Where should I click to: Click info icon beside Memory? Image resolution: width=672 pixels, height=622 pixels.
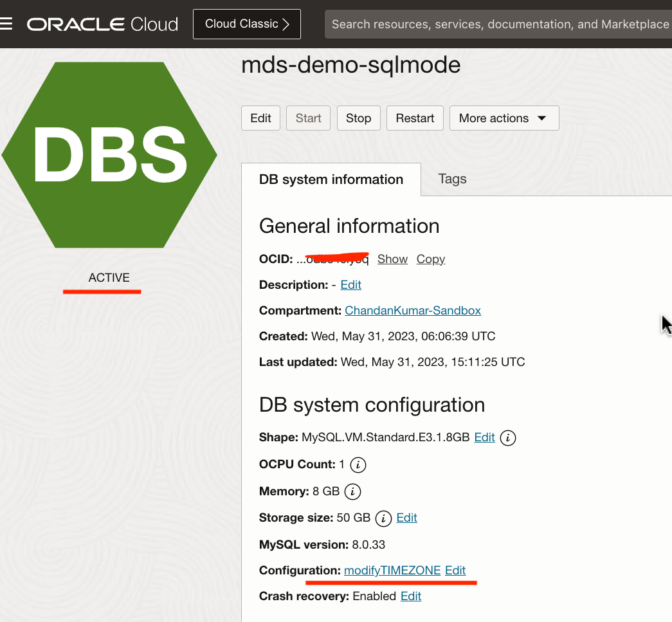point(352,492)
